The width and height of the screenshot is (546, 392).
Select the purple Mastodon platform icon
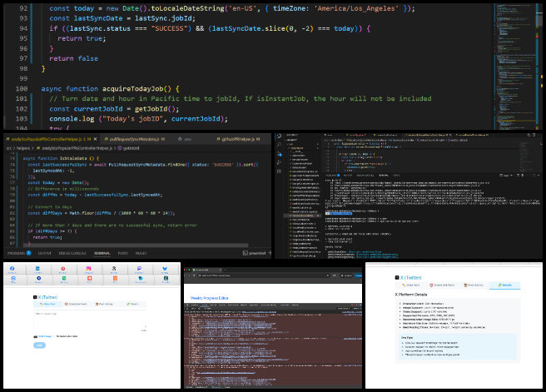139,269
